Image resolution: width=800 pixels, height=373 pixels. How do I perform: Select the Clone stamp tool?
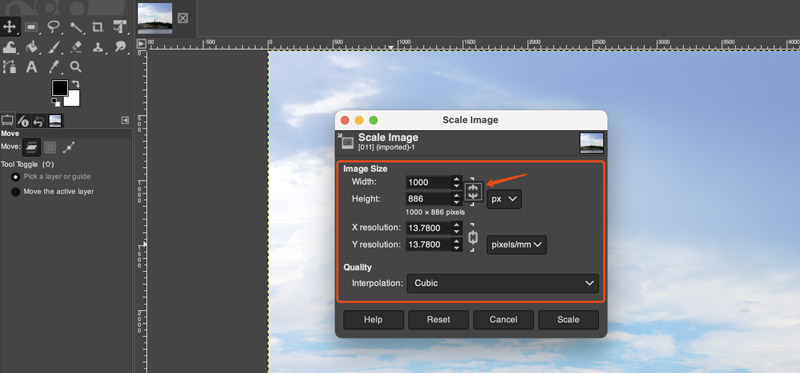pyautogui.click(x=97, y=47)
